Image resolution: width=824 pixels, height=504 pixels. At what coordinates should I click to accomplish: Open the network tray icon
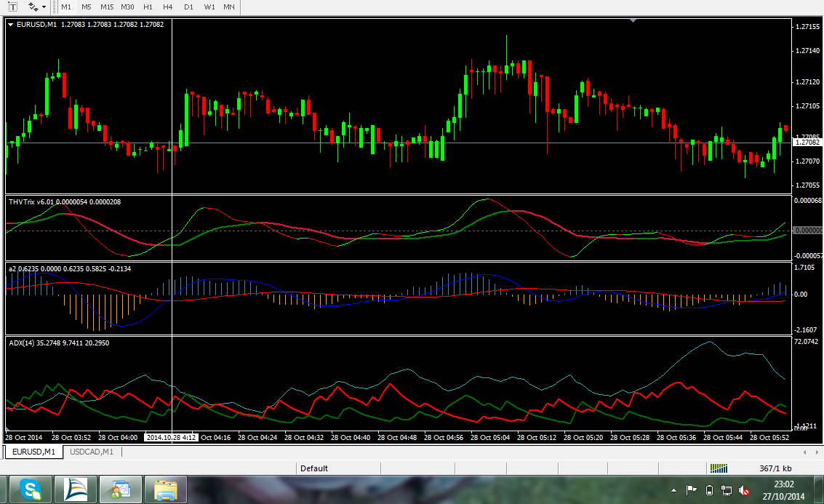[x=727, y=490]
